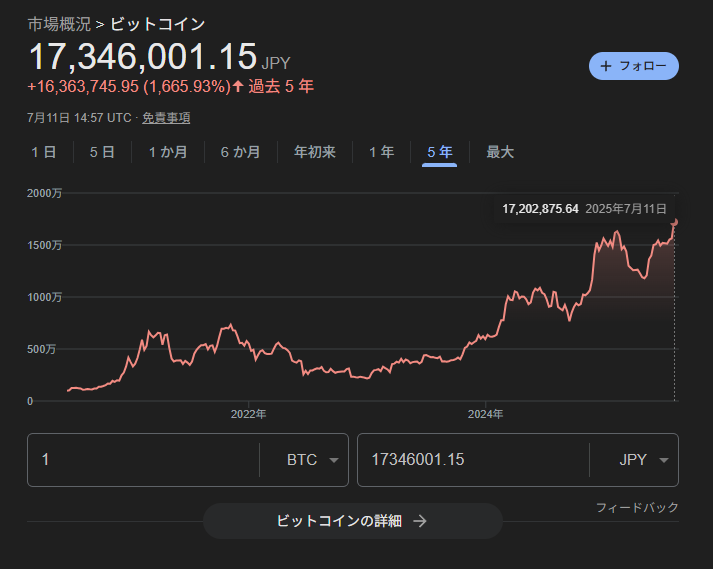Image resolution: width=713 pixels, height=569 pixels.
Task: Open the 免責事項 disclaimer link
Action: tap(166, 118)
